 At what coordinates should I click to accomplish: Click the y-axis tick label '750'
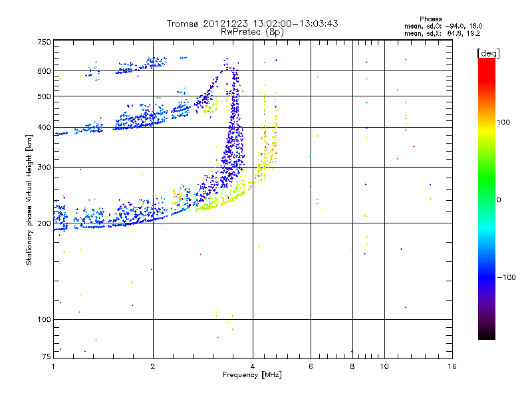[44, 42]
